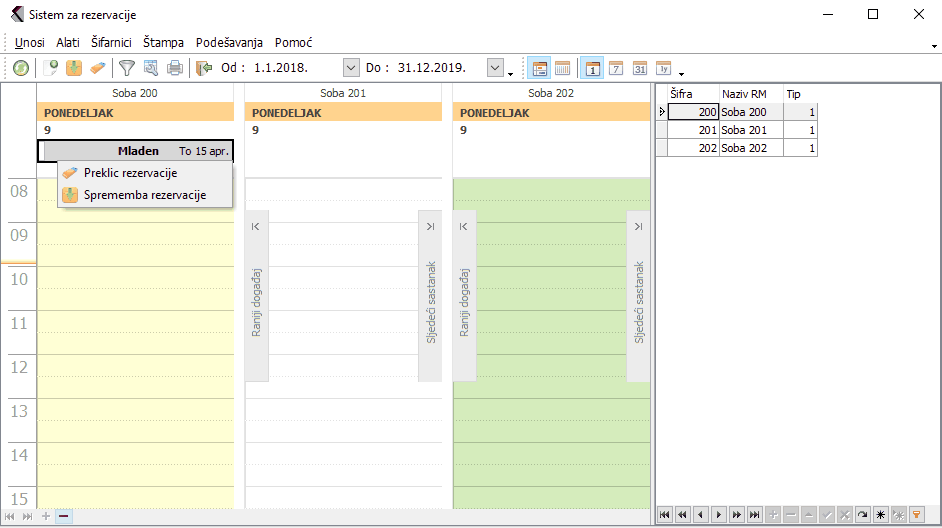Click the green refresh icon in toolbar
Screen dimensions: 942x528
(x=21, y=68)
